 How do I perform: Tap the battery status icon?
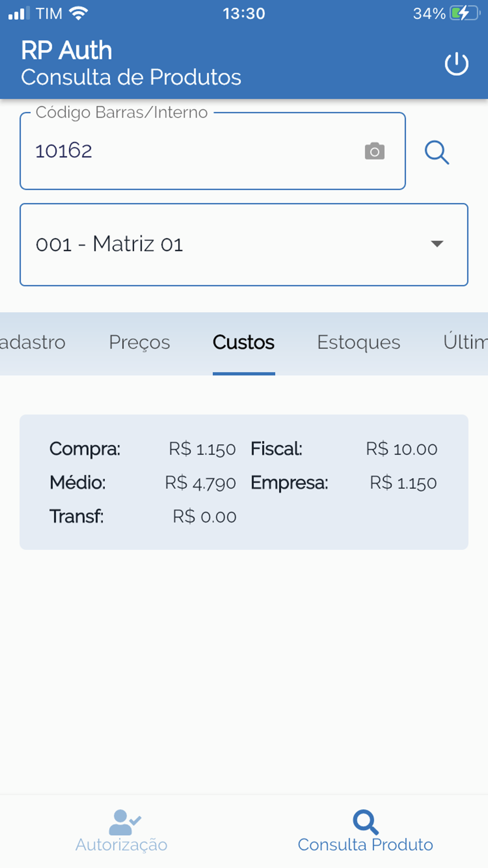(x=464, y=13)
